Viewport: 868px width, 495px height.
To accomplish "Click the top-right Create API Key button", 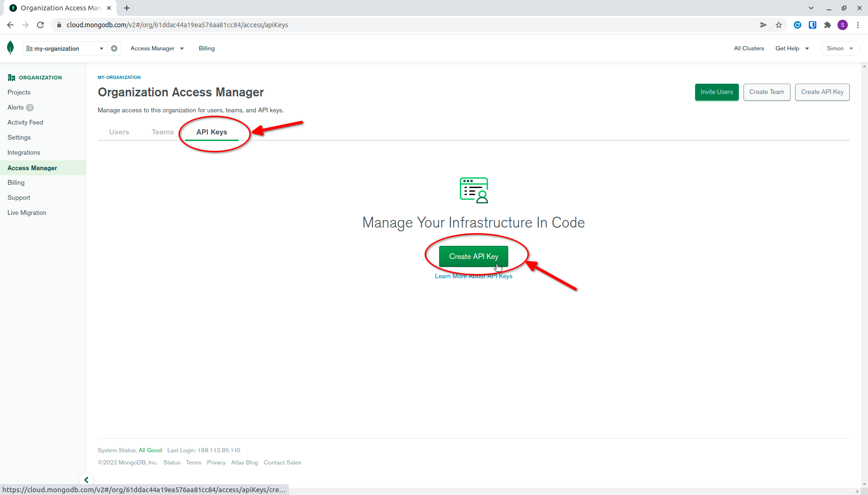I will pos(822,92).
